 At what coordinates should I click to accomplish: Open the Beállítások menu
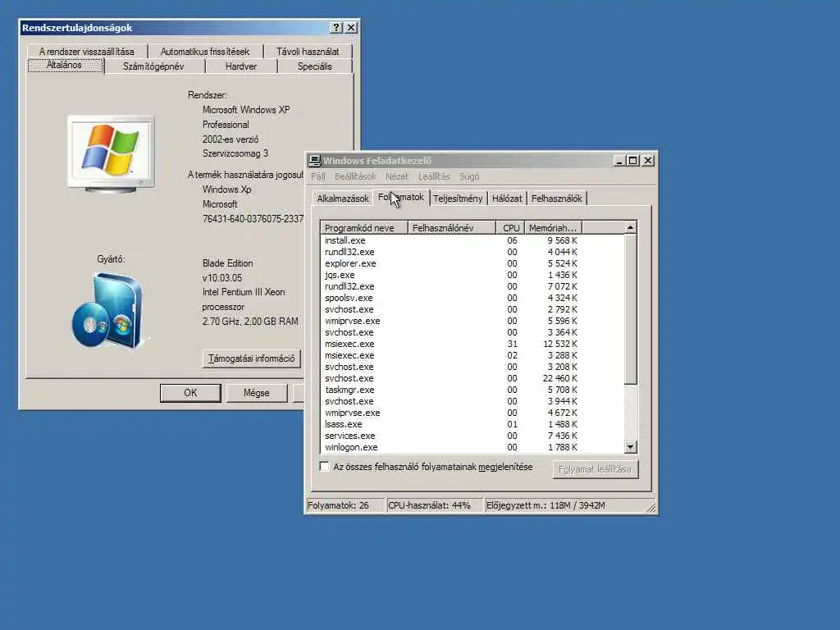click(355, 176)
